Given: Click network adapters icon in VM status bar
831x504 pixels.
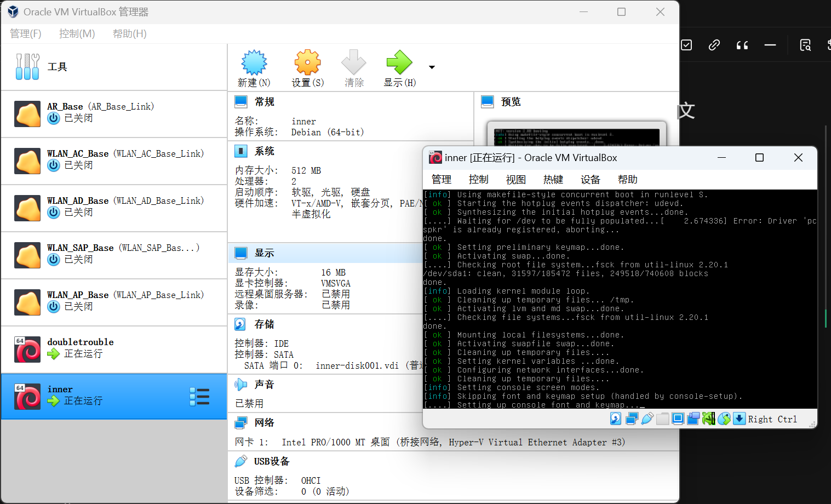Looking at the screenshot, I should coord(632,419).
